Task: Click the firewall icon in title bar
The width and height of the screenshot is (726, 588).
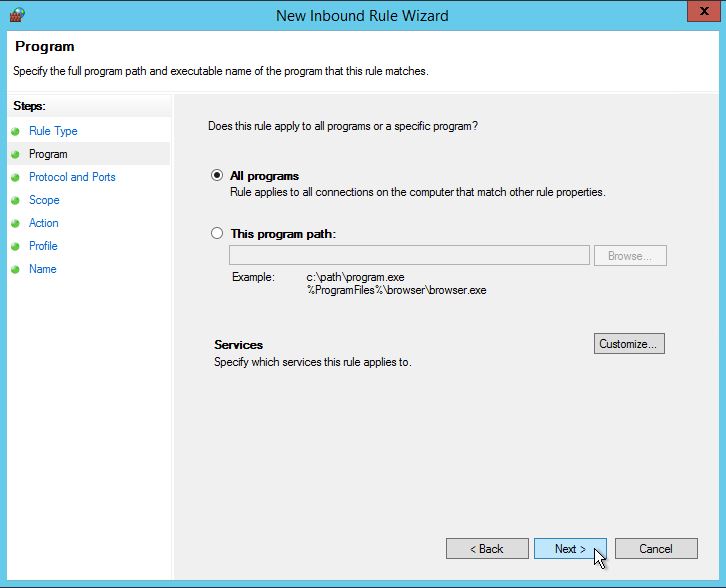Action: point(17,15)
